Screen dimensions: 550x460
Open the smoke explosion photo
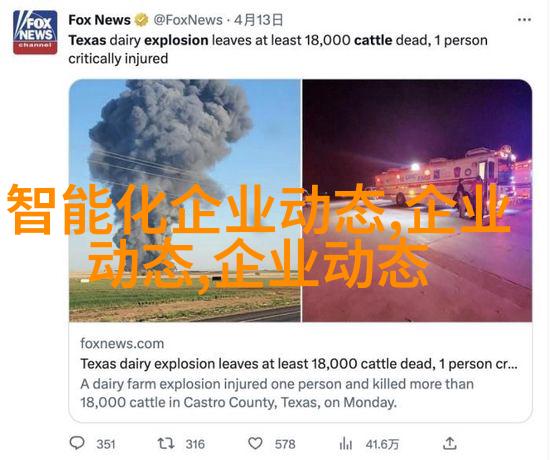tap(185, 200)
